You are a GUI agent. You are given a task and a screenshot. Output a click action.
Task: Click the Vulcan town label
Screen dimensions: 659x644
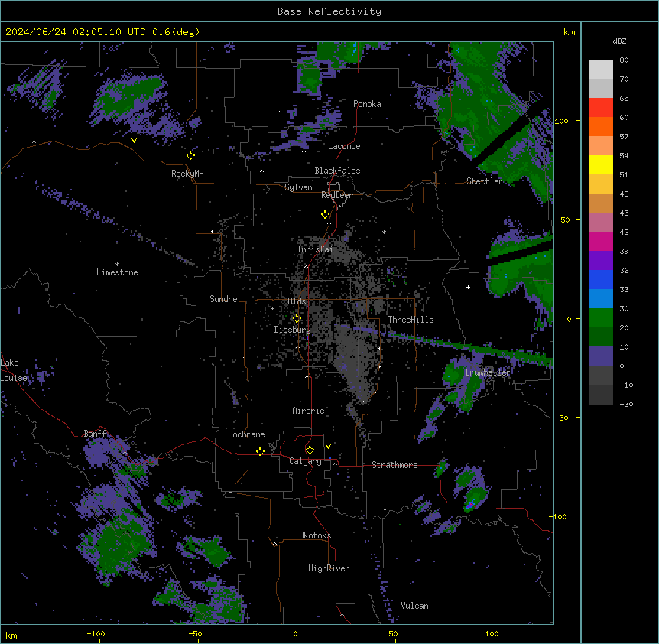click(x=414, y=606)
